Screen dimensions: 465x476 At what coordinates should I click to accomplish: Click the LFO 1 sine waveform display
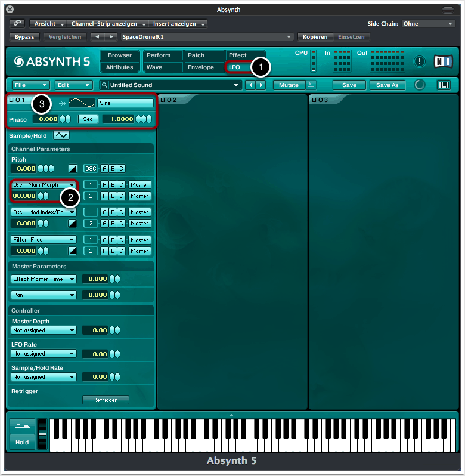81,103
